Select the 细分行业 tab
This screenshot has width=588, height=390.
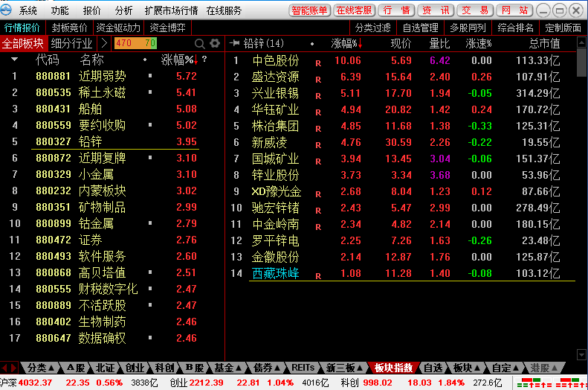click(71, 44)
